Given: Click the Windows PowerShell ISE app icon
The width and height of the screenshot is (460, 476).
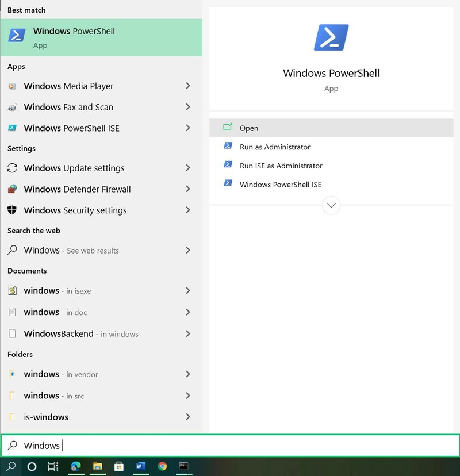Looking at the screenshot, I should point(12,128).
